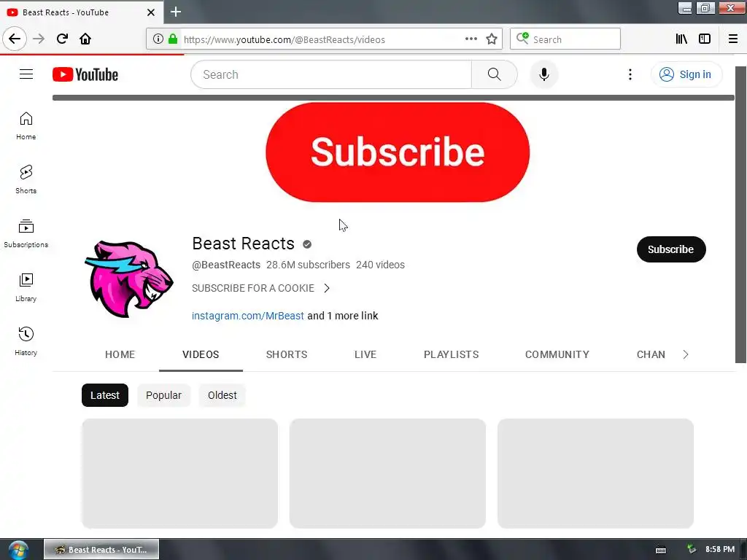Open Shorts in YouTube sidebar
Screen dimensions: 747x560
26,180
